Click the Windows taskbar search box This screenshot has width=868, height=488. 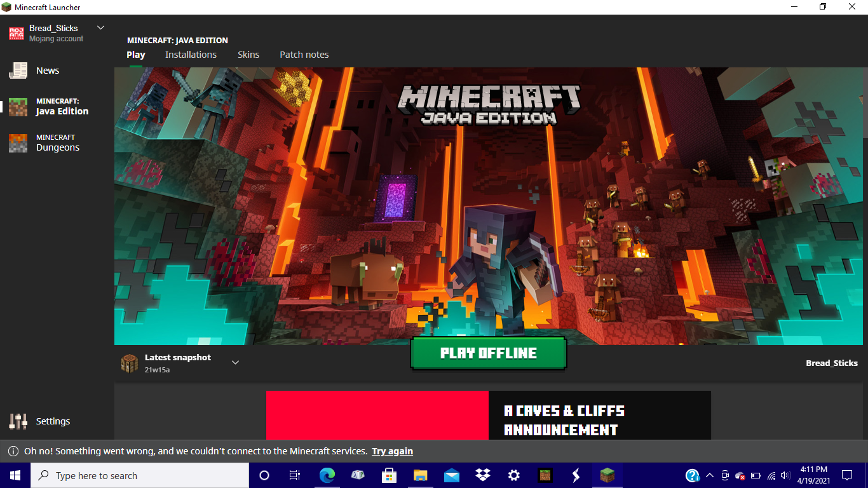click(140, 475)
